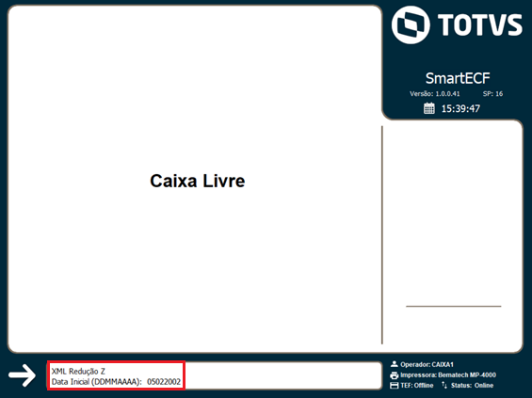Image resolution: width=532 pixels, height=398 pixels.
Task: Click TEF: Offline status text
Action: [417, 386]
